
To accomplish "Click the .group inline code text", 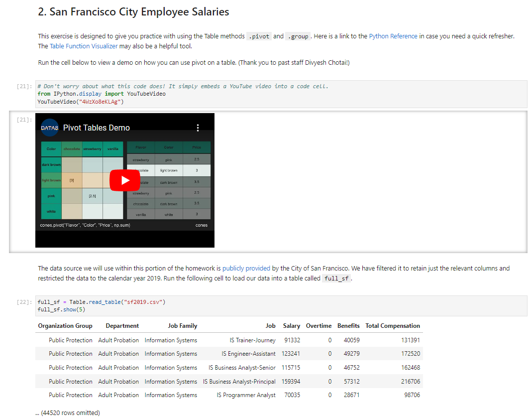I will click(x=298, y=36).
